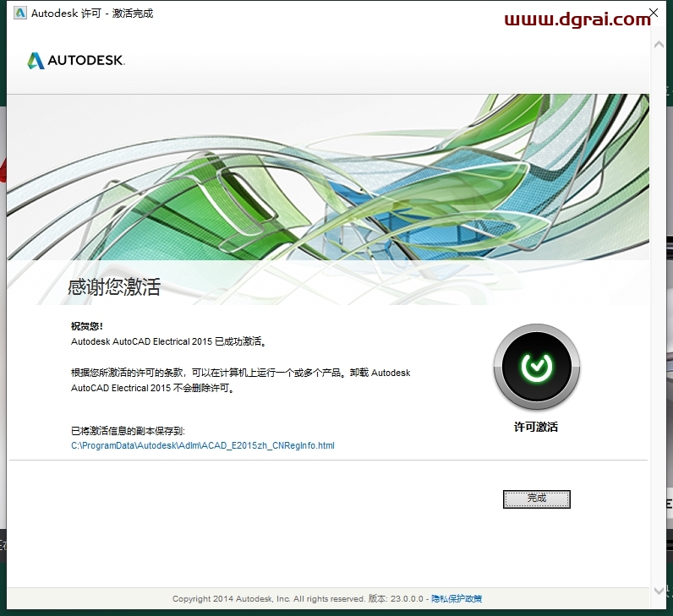Screen dimensions: 673x616
Task: Click the scroll down arrow of the dialog
Action: point(659,591)
